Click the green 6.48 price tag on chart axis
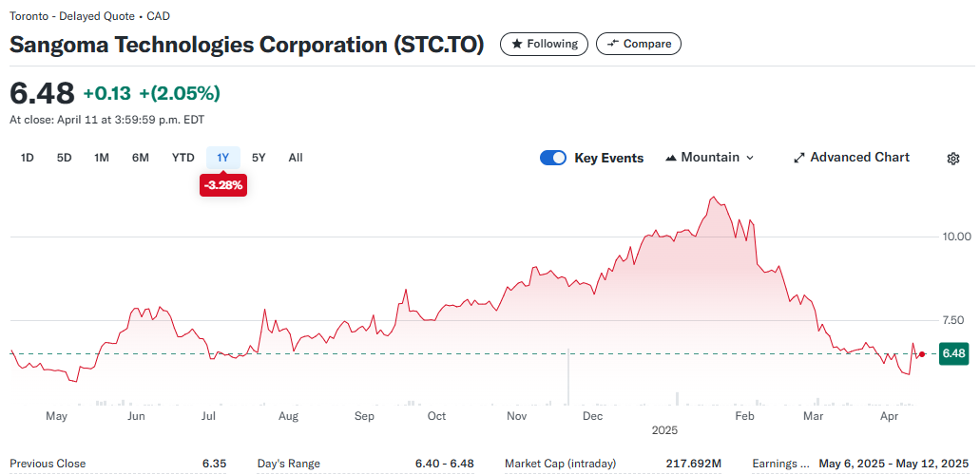This screenshot has width=980, height=474. point(953,353)
